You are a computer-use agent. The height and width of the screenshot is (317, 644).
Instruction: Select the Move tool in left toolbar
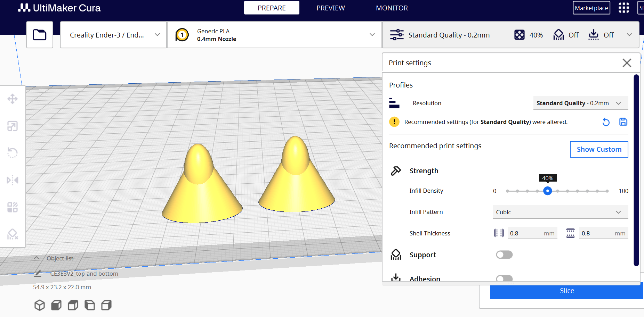[x=13, y=99]
